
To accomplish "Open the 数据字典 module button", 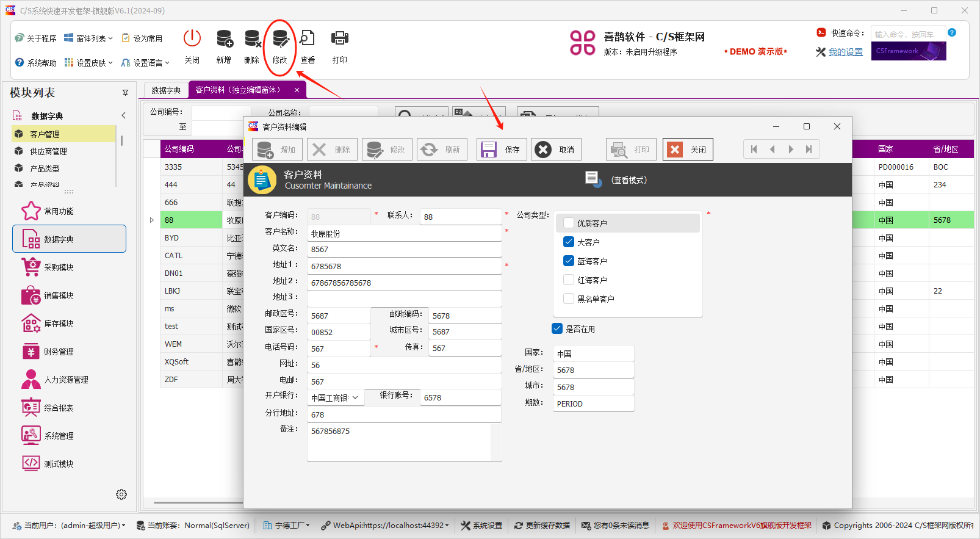I will coord(69,239).
